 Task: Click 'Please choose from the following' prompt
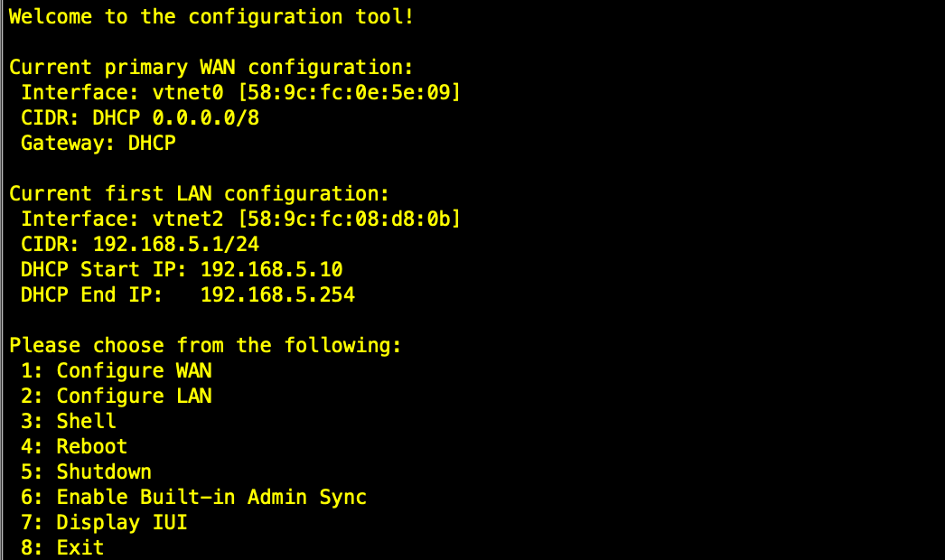(205, 345)
